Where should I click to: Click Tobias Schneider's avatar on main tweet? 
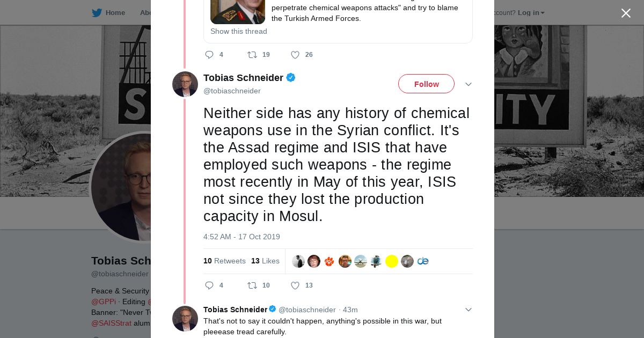(185, 84)
